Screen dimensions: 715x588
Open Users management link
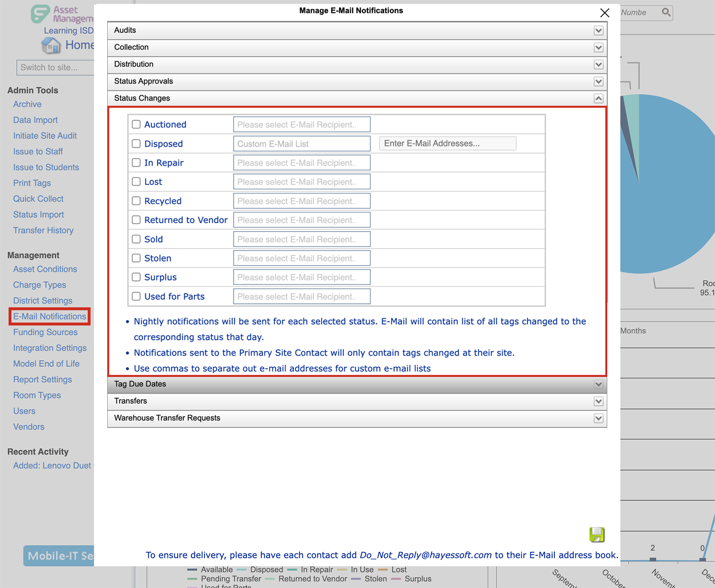[x=24, y=411]
